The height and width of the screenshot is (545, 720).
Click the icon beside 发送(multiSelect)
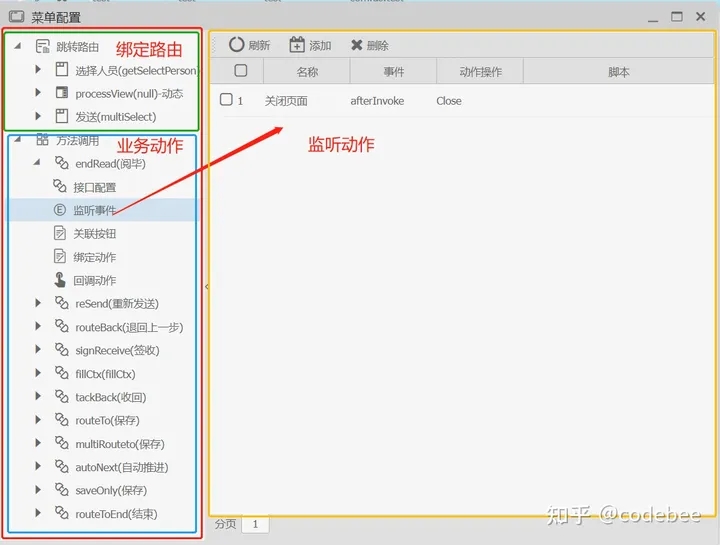[x=62, y=116]
